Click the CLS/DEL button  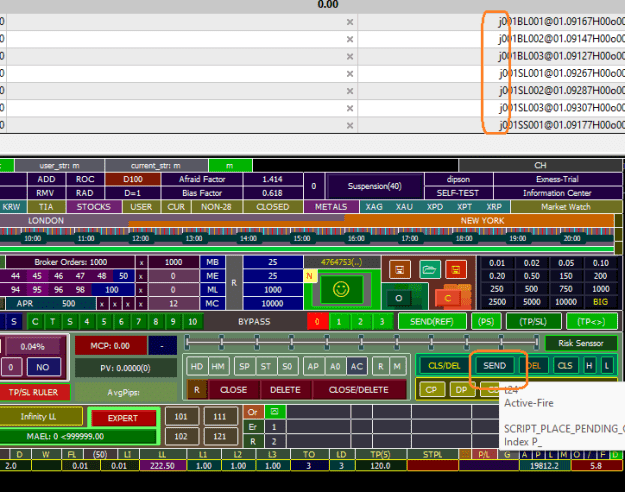(444, 366)
